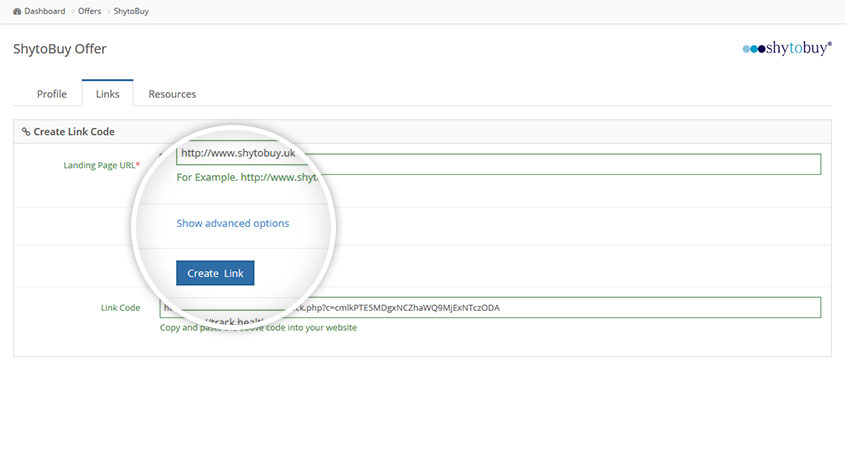
Task: Click the Link Code label
Action: tap(120, 307)
